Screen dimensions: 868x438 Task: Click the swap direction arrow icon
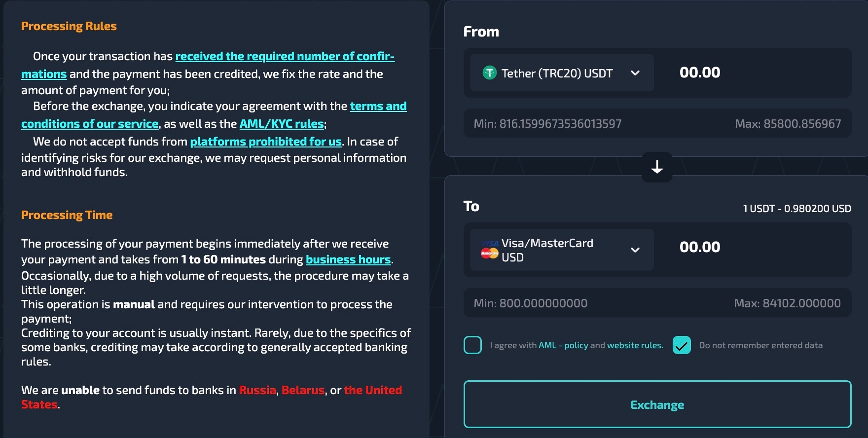[657, 167]
